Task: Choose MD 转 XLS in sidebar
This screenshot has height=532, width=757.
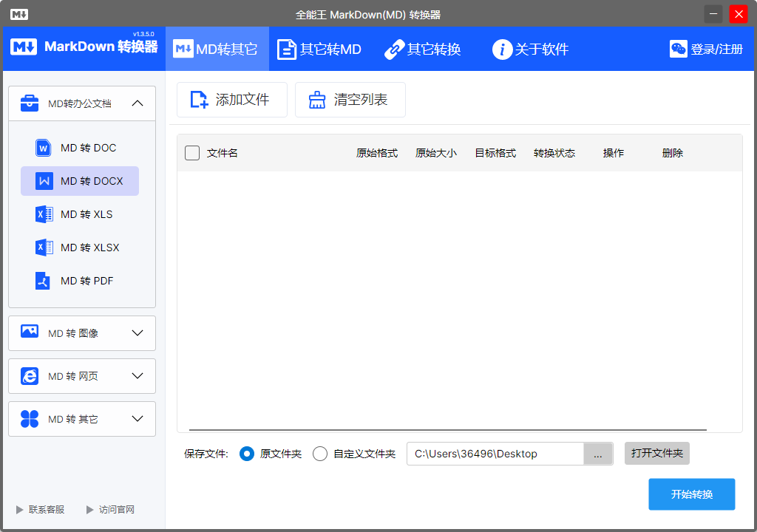Action: (80, 214)
